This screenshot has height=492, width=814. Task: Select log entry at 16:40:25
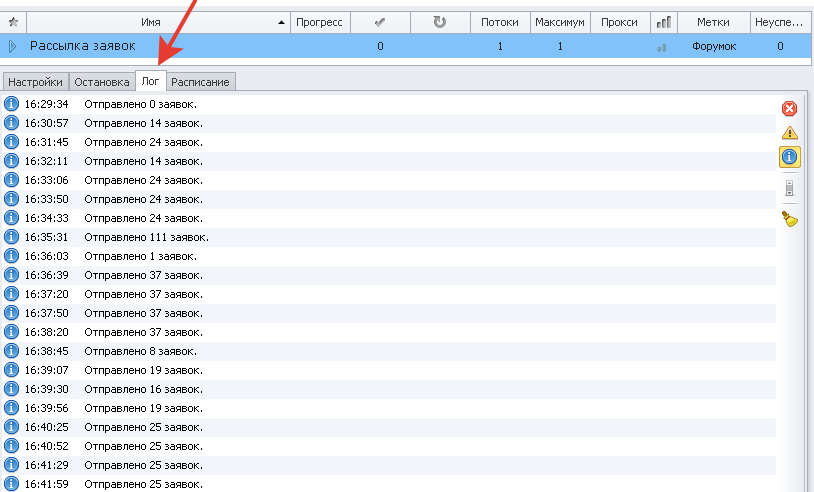click(x=388, y=427)
